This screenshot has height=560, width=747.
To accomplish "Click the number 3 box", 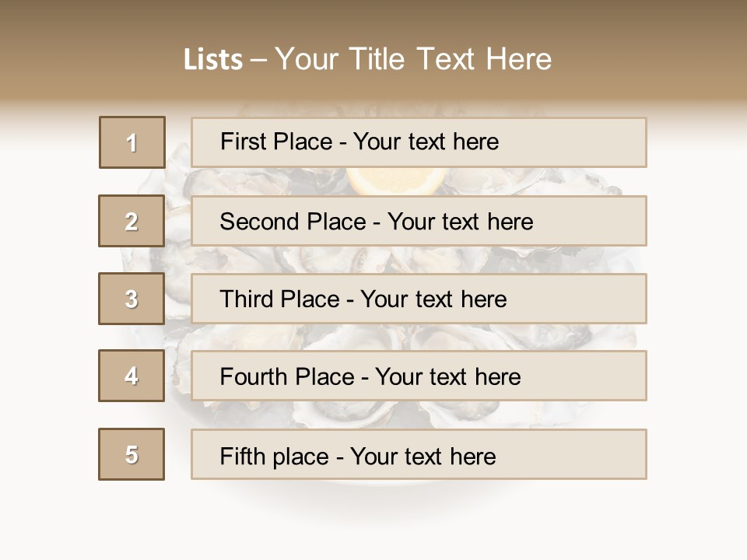I will coord(132,299).
